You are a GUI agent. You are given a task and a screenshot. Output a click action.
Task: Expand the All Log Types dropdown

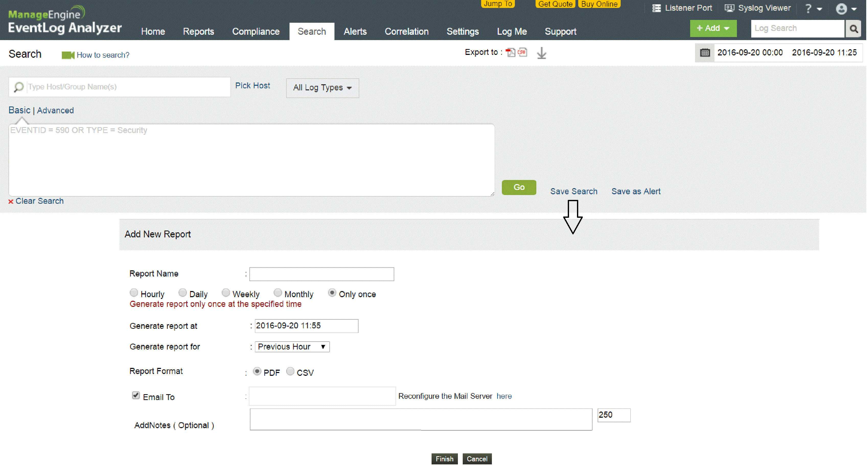pyautogui.click(x=322, y=88)
